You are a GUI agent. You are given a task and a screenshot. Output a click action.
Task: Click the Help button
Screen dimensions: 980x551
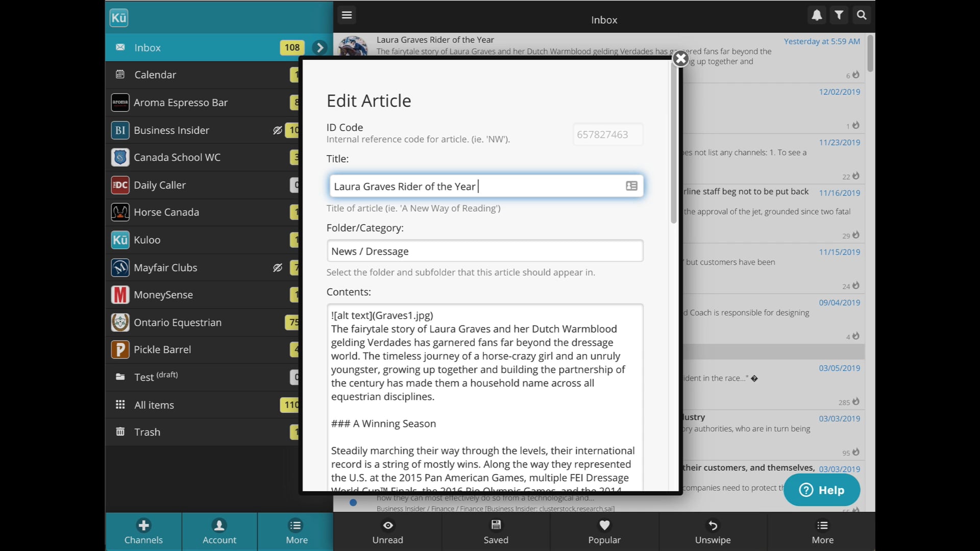[x=821, y=490]
